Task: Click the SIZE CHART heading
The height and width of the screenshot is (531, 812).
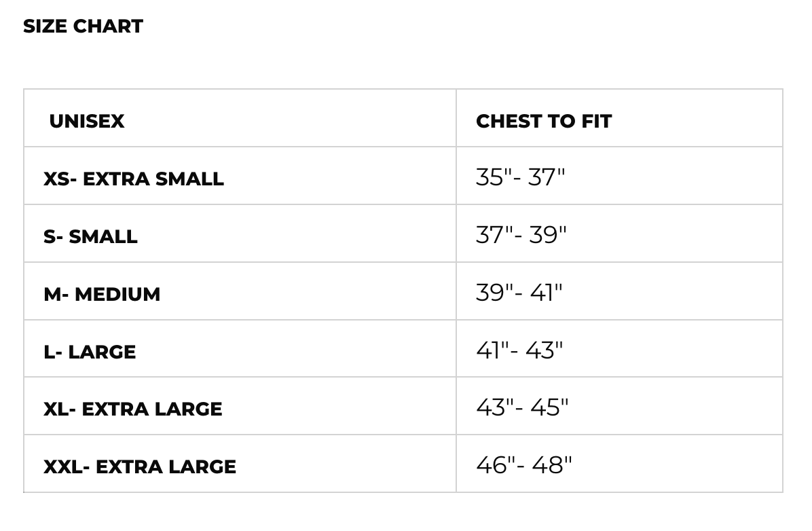Action: [83, 26]
